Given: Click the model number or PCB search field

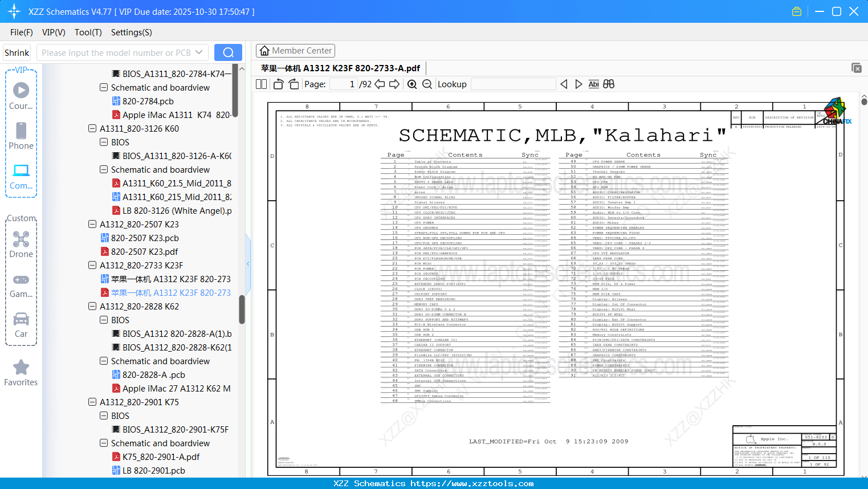Looking at the screenshot, I should click(x=116, y=52).
